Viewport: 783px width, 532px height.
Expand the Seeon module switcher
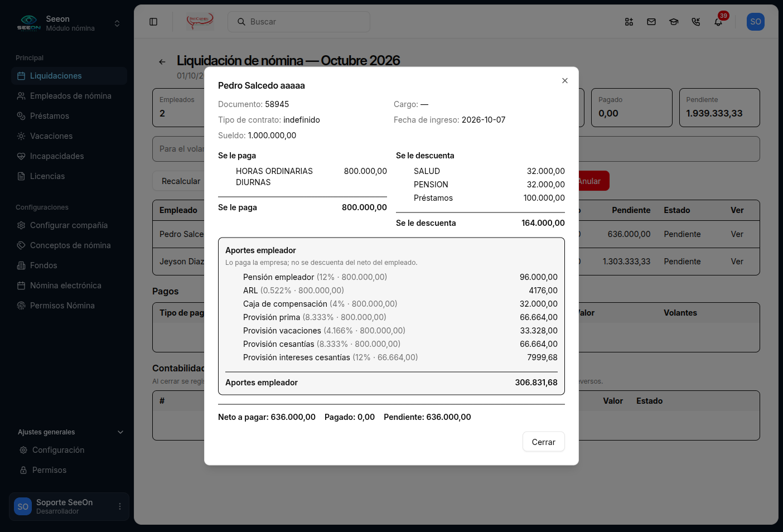(x=117, y=23)
